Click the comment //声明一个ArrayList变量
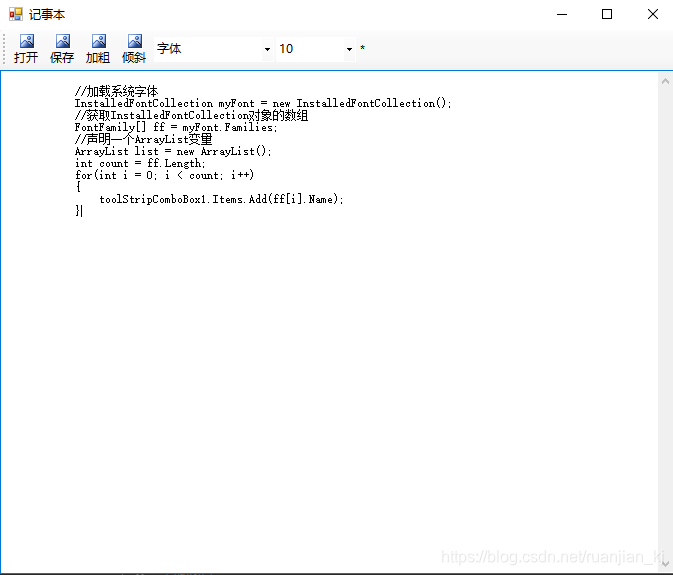Viewport: 673px width, 575px height. [143, 139]
